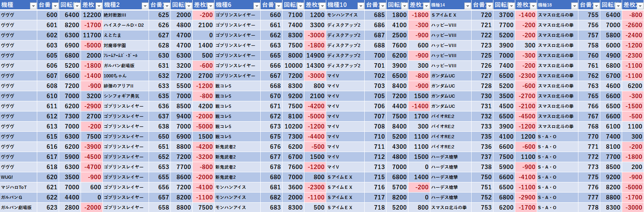644x212 pixels.
Task: Click the WUG! machine name cell
Action: [x=19, y=177]
